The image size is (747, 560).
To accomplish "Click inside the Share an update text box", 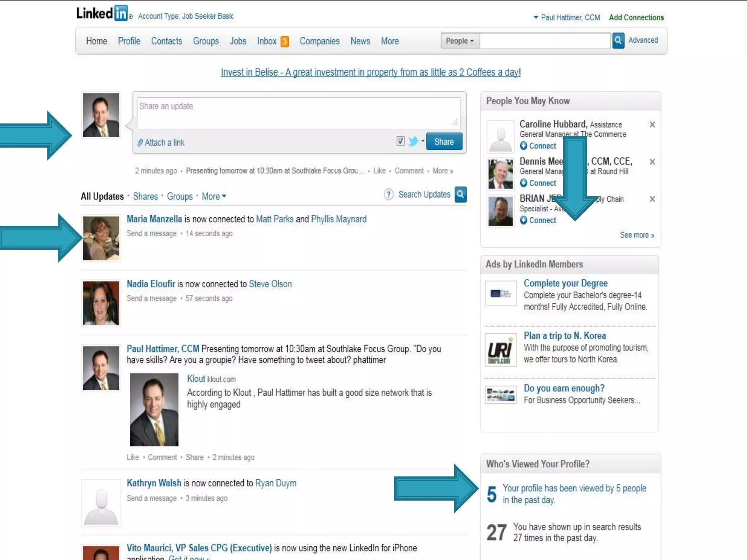I will [298, 113].
